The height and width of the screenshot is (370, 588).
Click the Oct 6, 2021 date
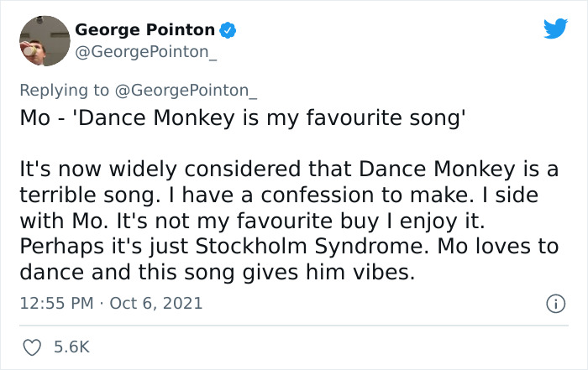[x=157, y=302]
